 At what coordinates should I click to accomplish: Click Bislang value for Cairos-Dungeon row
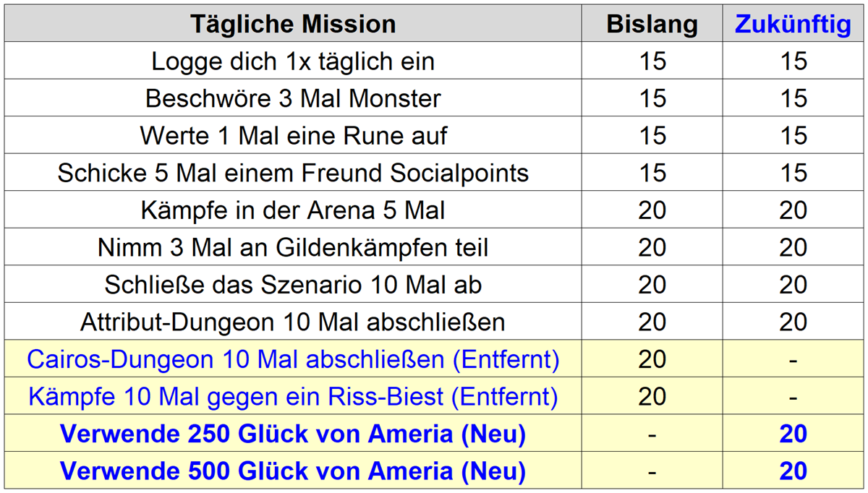652,360
